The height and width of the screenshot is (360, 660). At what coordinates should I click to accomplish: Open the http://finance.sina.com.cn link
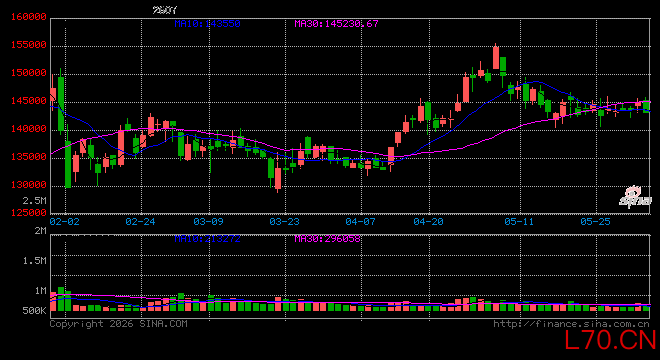pos(571,324)
